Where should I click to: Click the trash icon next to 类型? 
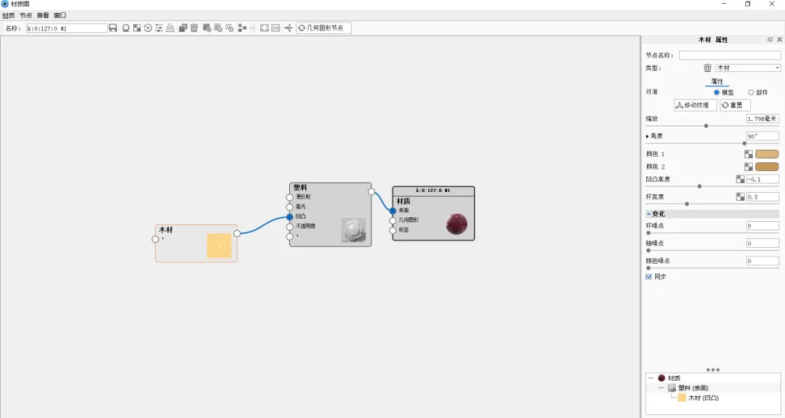(707, 68)
